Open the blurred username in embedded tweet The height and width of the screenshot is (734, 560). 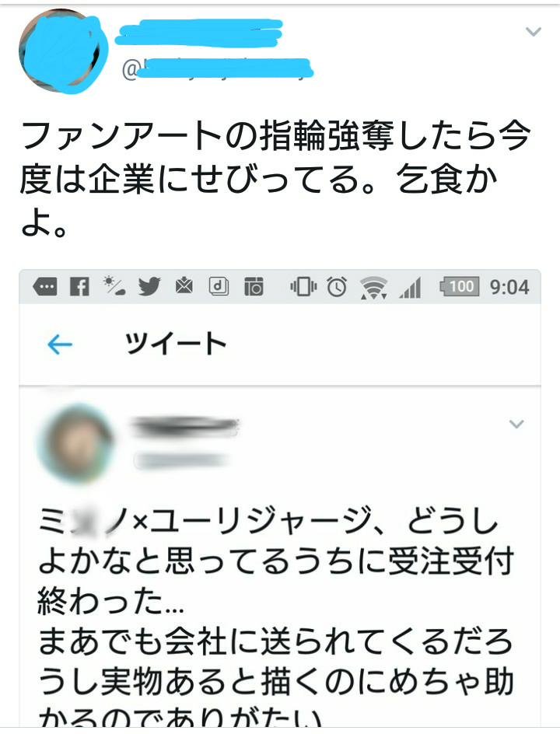click(x=182, y=460)
